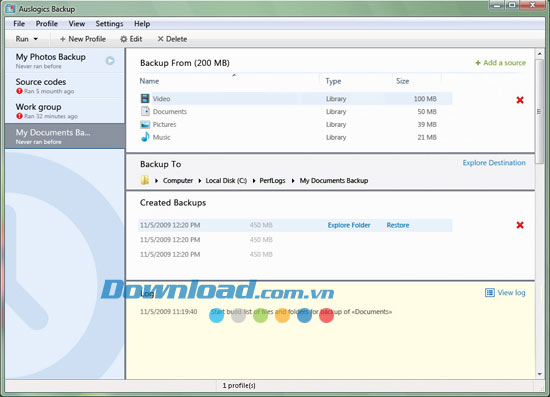This screenshot has width=550, height=397.
Task: Sort by the Name column header
Action: [149, 81]
